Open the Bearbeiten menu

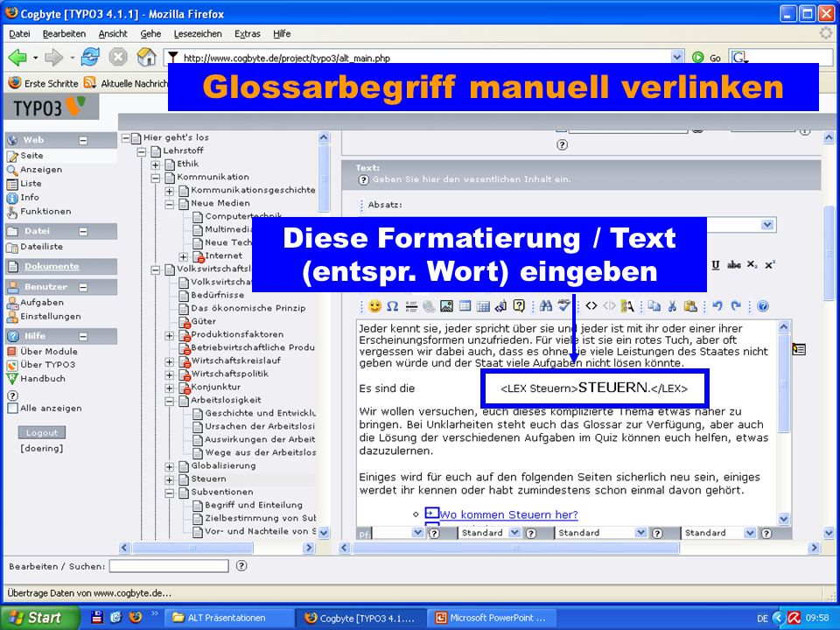(x=64, y=34)
